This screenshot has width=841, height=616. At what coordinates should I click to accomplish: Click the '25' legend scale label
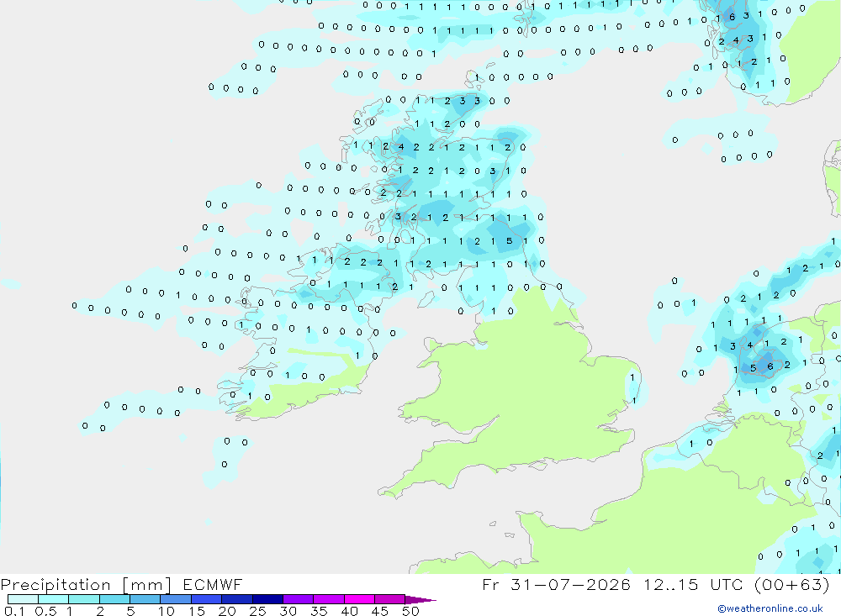(x=258, y=611)
